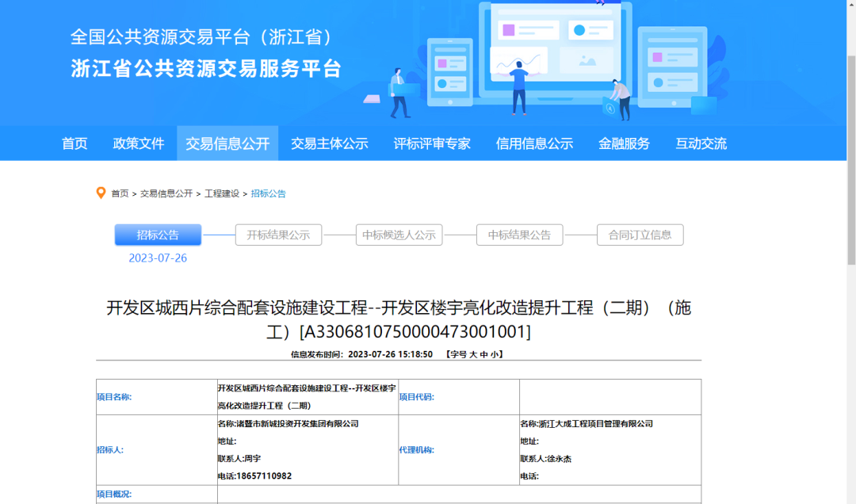Image resolution: width=856 pixels, height=504 pixels.
Task: Open 政策文件 navigation menu
Action: tap(139, 143)
